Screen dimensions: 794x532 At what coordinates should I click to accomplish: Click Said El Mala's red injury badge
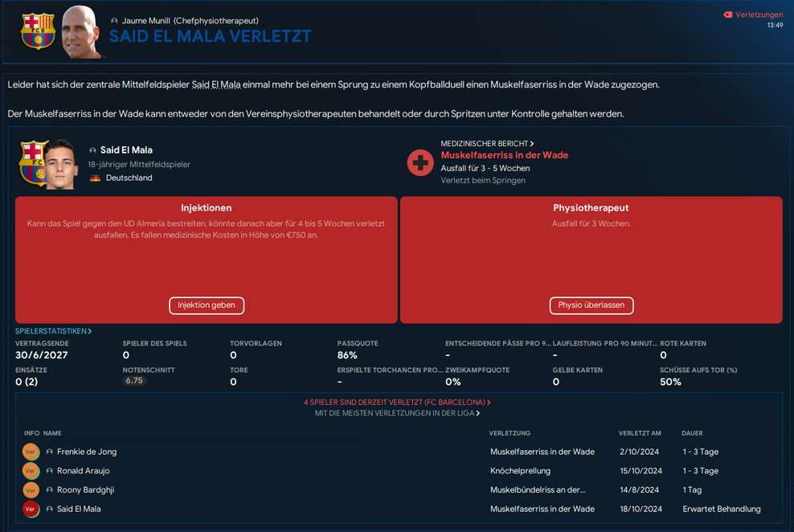point(31,509)
